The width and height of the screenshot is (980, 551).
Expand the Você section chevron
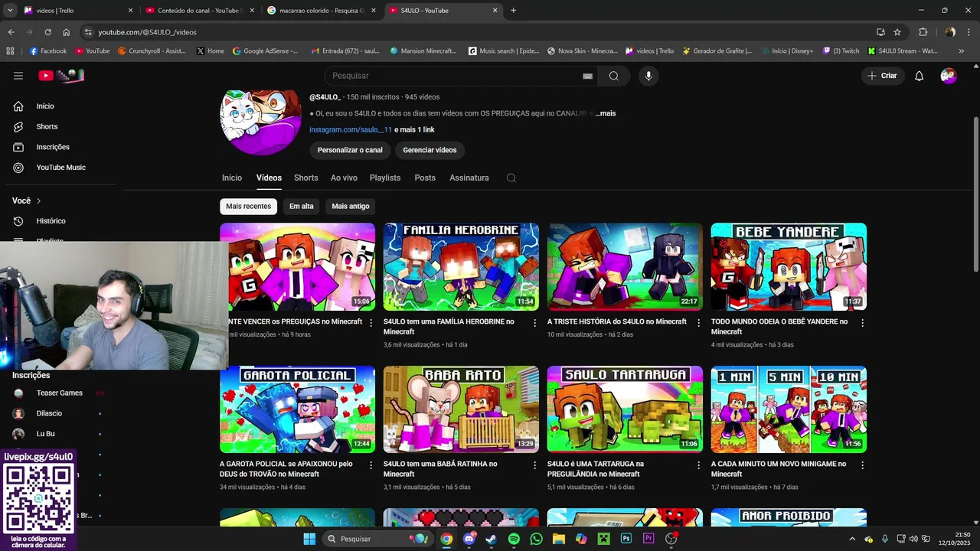[38, 201]
